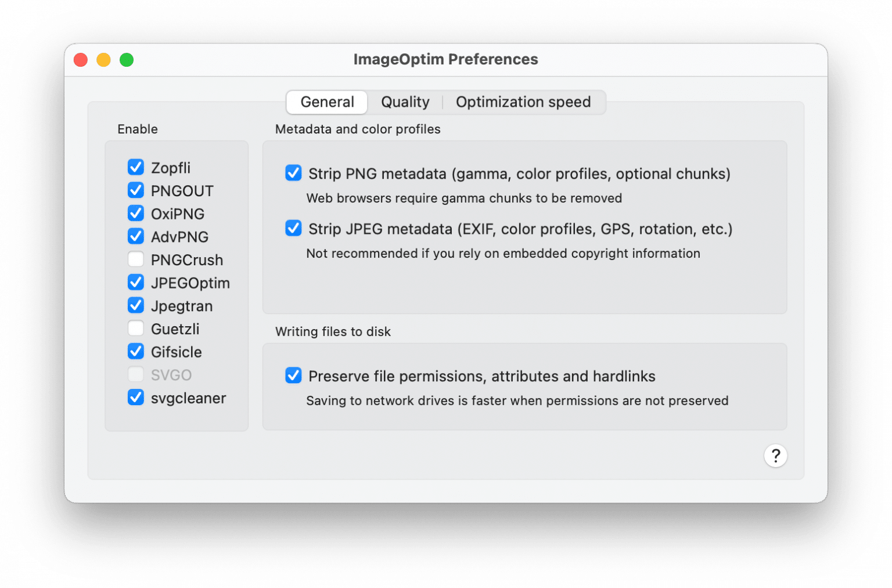This screenshot has height=588, width=892.
Task: Open the Optimization speed tab
Action: click(x=523, y=102)
